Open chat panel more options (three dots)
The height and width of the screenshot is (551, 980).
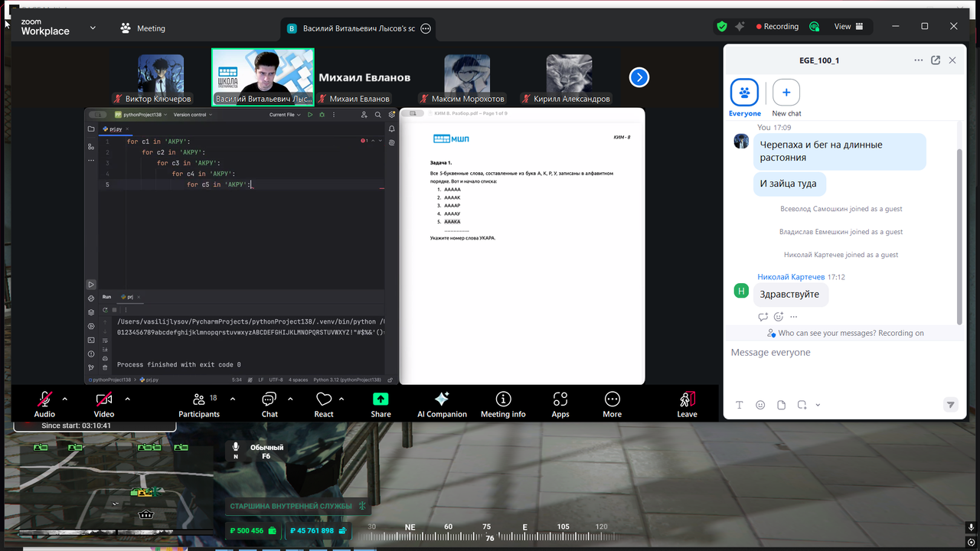(919, 60)
